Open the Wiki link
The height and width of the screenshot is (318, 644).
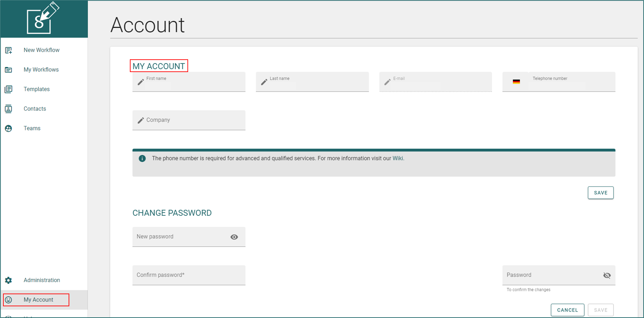point(398,158)
